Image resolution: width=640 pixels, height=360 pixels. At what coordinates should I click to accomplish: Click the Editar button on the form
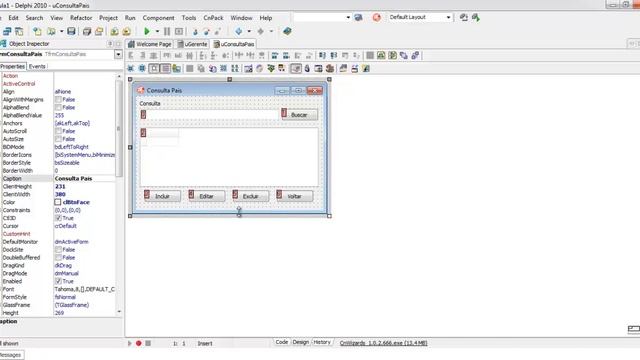click(206, 196)
